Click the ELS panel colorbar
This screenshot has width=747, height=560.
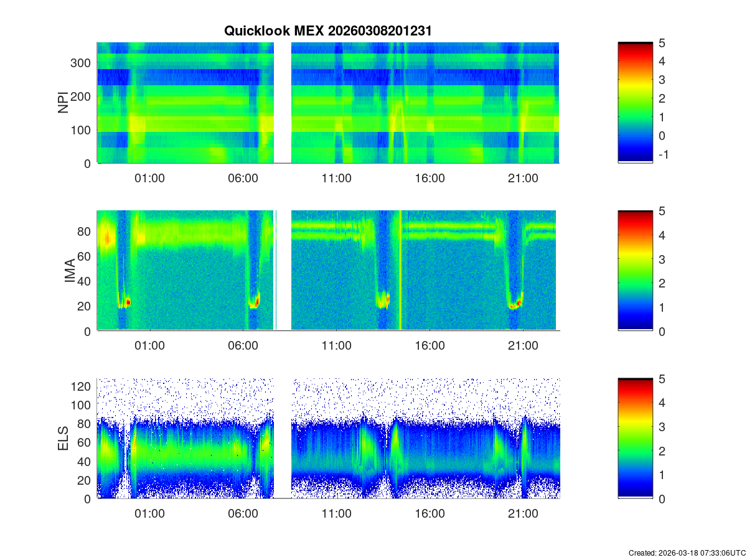click(635, 438)
